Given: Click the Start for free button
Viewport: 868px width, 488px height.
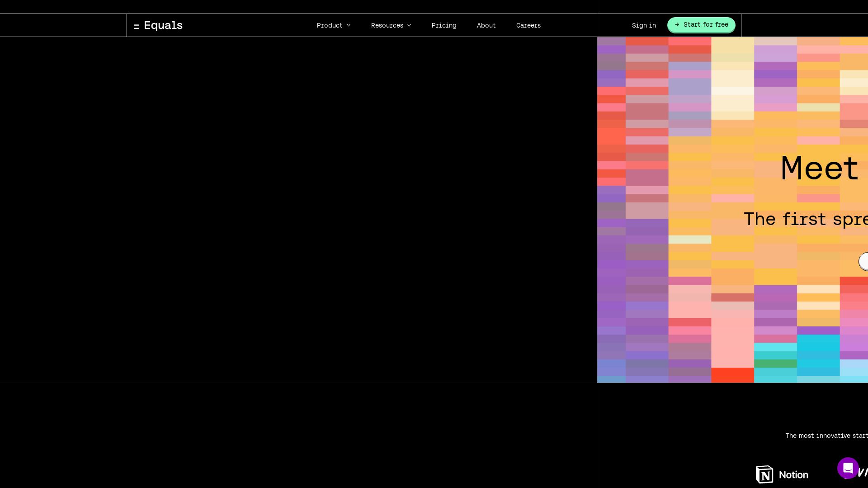Looking at the screenshot, I should point(701,25).
